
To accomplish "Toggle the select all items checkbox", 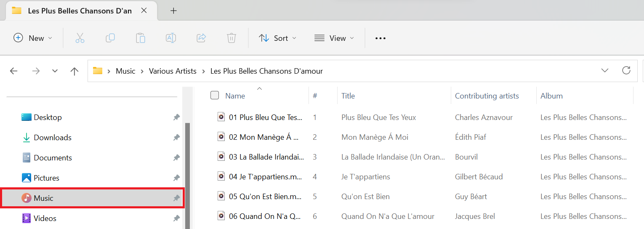I will coord(215,96).
